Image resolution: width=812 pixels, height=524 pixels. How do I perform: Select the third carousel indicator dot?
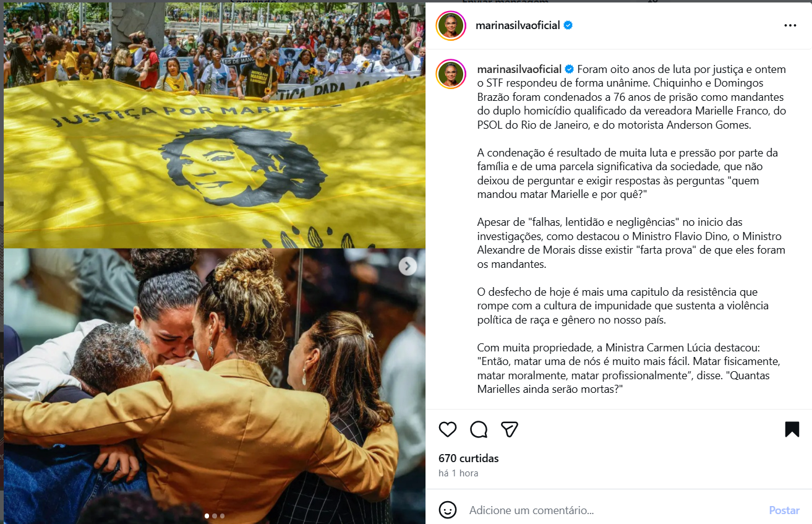click(x=222, y=515)
